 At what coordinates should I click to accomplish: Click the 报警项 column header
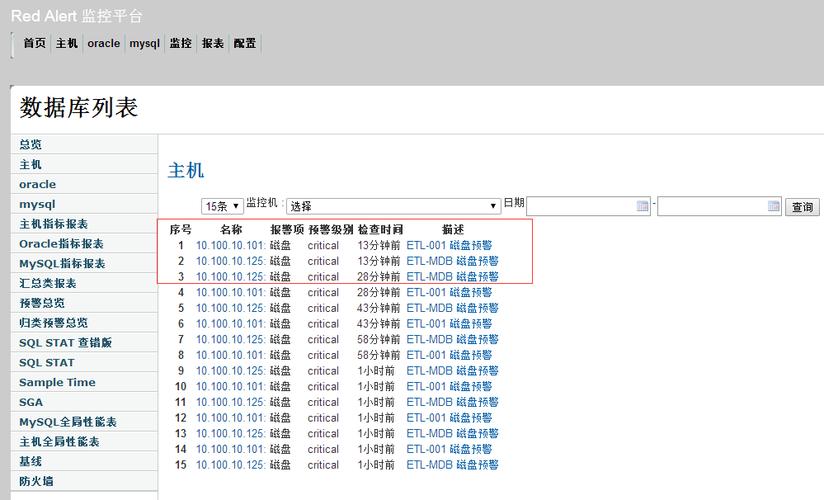click(287, 230)
